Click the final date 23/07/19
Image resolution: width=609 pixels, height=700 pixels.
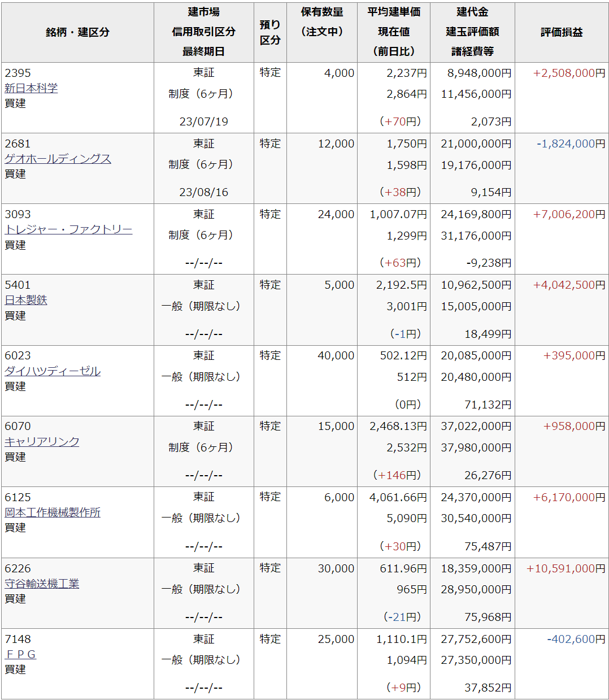pyautogui.click(x=203, y=121)
